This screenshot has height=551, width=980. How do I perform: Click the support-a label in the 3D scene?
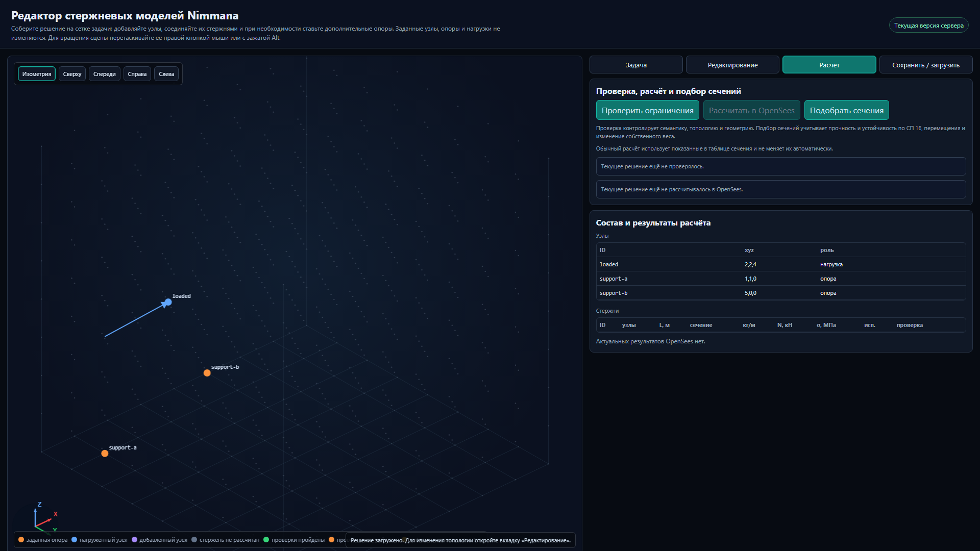(x=122, y=447)
